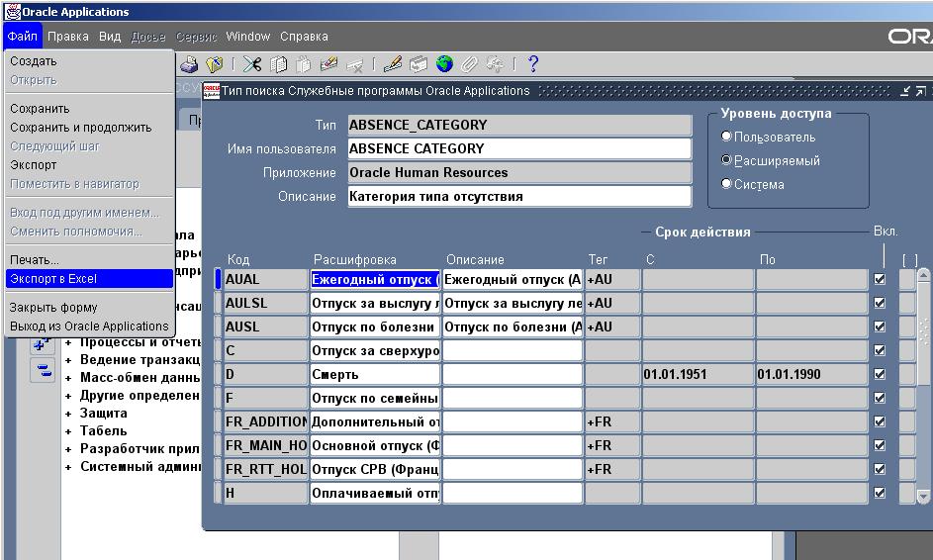Open the Help question mark icon
This screenshot has width=933, height=560.
533,64
